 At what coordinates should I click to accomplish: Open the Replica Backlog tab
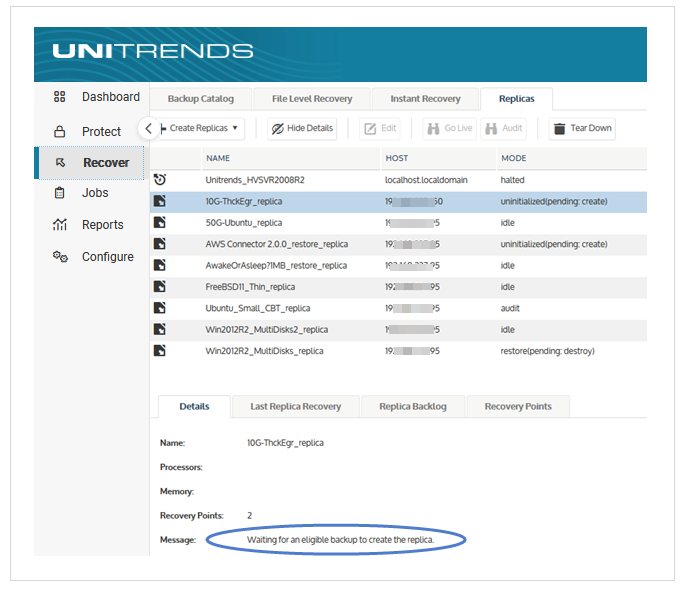pos(413,406)
